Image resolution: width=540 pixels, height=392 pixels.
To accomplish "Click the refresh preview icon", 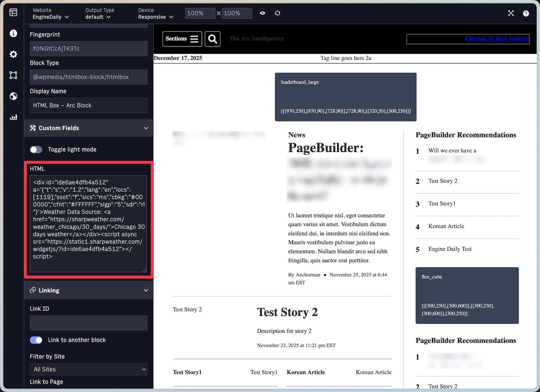I will point(277,13).
